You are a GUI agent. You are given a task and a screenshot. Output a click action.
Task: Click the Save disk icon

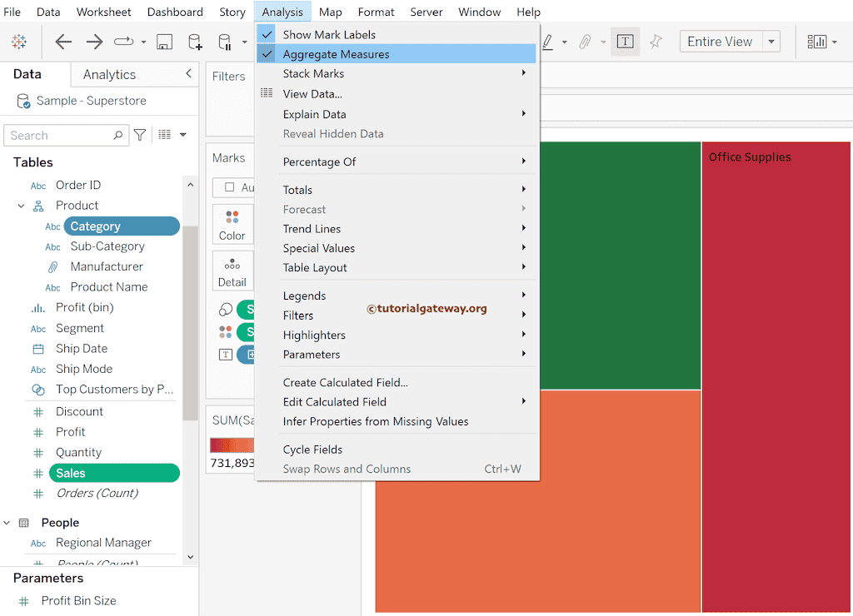click(164, 42)
